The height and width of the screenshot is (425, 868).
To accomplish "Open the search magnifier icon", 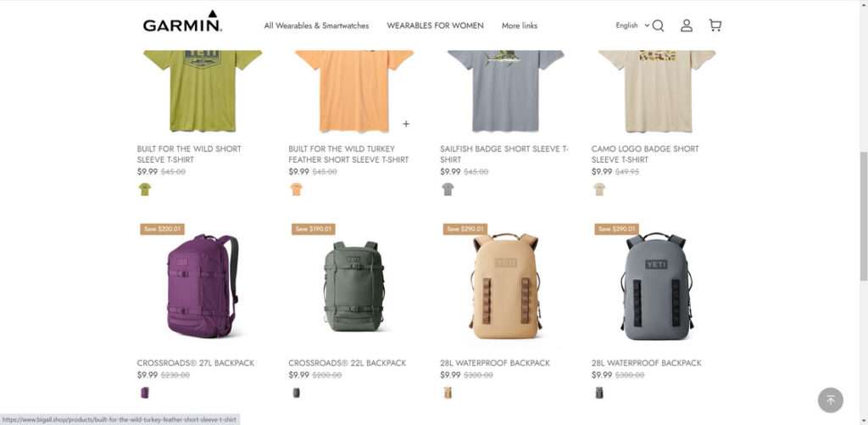I will pos(658,25).
